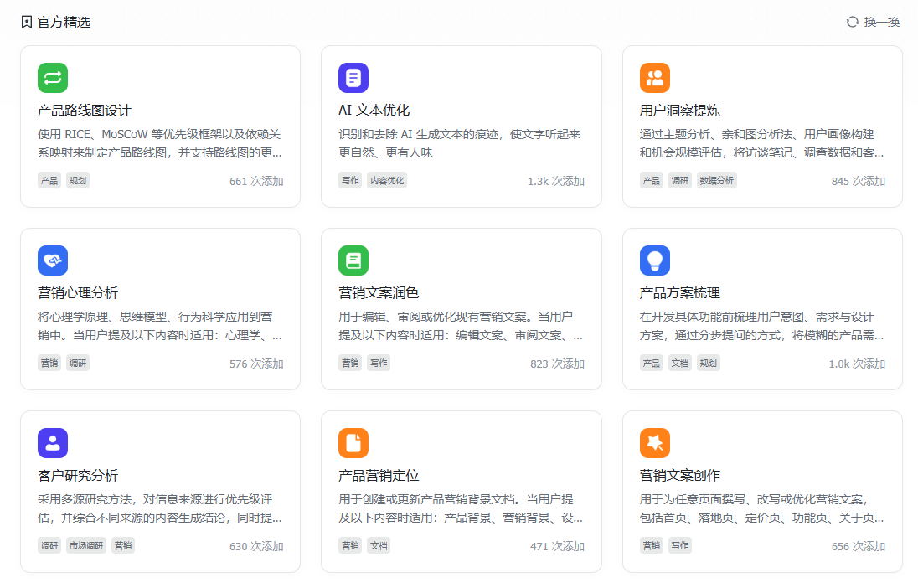Open the 营销文案创作 card description

tap(761, 508)
